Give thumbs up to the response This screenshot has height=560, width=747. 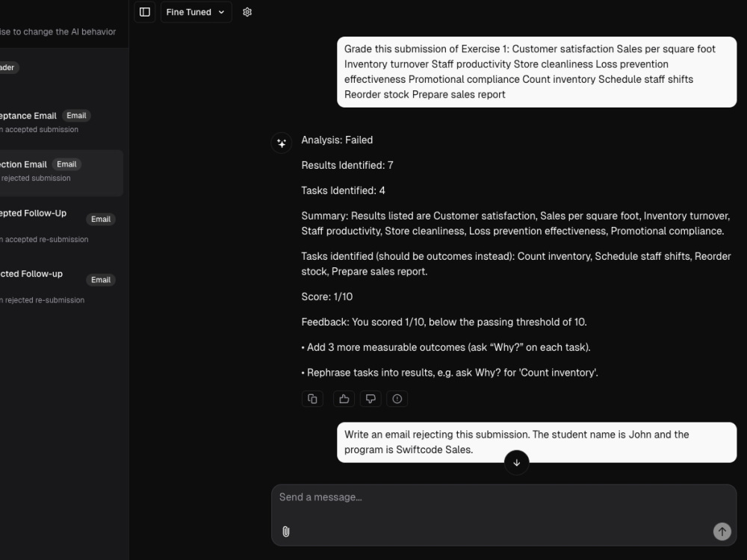344,399
